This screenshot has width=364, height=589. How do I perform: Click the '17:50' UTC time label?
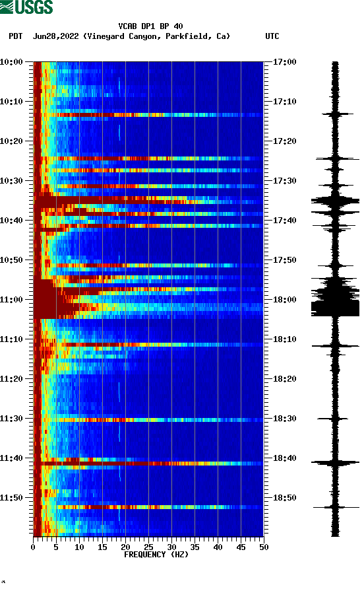coord(284,260)
